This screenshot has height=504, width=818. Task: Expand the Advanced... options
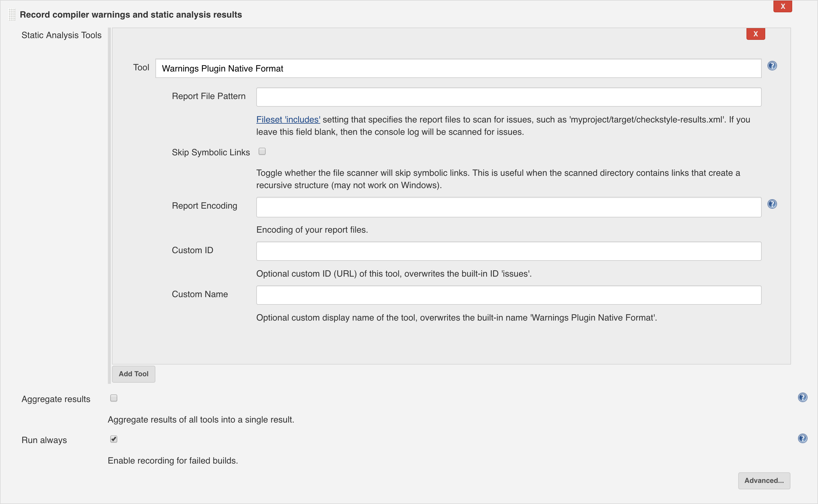pyautogui.click(x=764, y=481)
